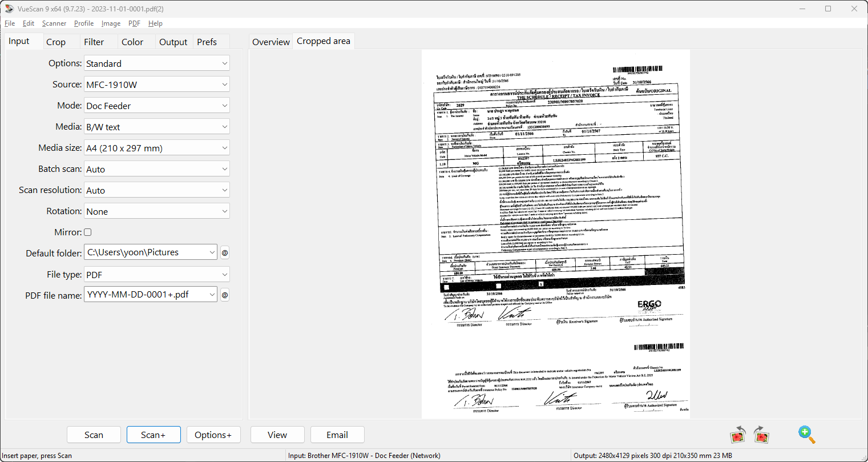The width and height of the screenshot is (868, 462).
Task: Close the VueScan window
Action: click(x=854, y=9)
